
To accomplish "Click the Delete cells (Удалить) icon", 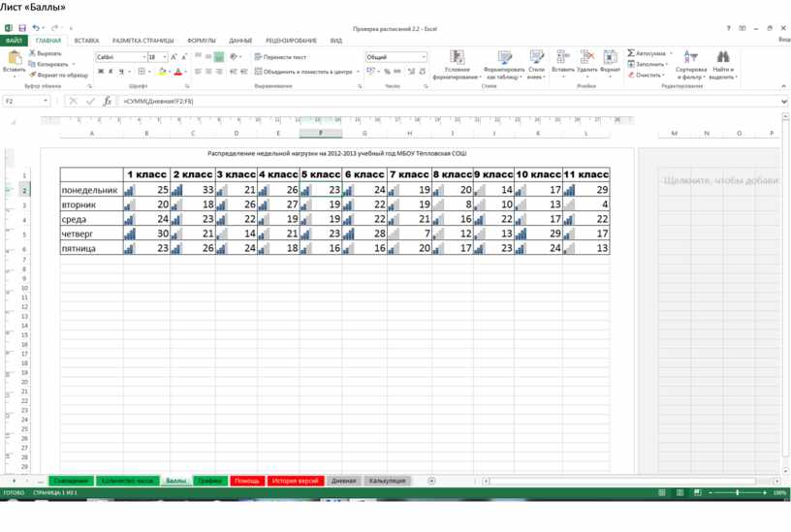I will (x=586, y=58).
